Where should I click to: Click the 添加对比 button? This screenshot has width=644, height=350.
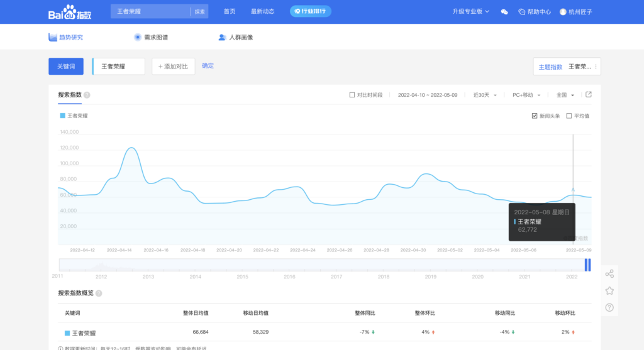174,67
